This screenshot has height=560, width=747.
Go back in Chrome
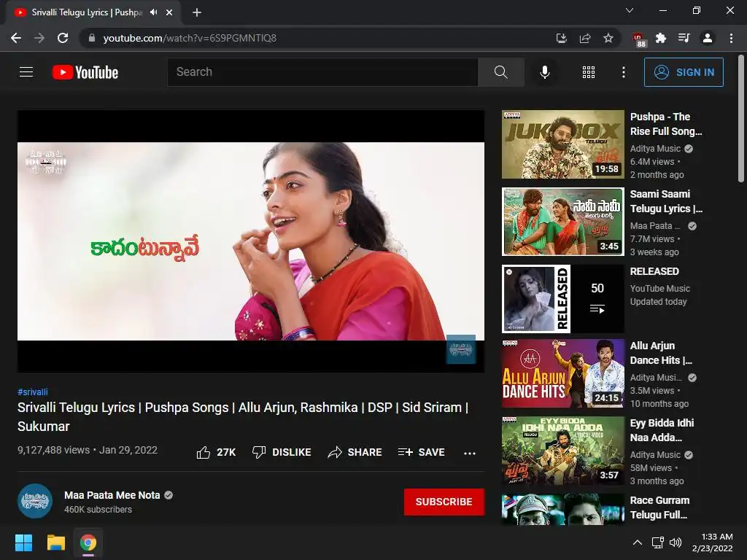coord(16,38)
